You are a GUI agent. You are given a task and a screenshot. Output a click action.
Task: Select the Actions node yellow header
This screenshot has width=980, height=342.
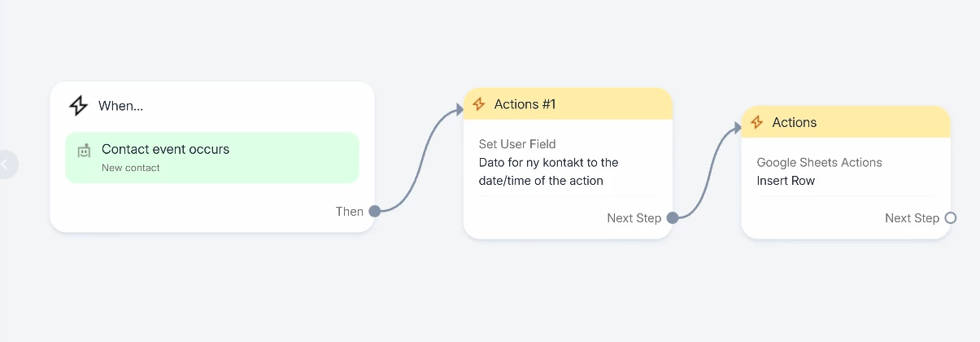coord(846,122)
